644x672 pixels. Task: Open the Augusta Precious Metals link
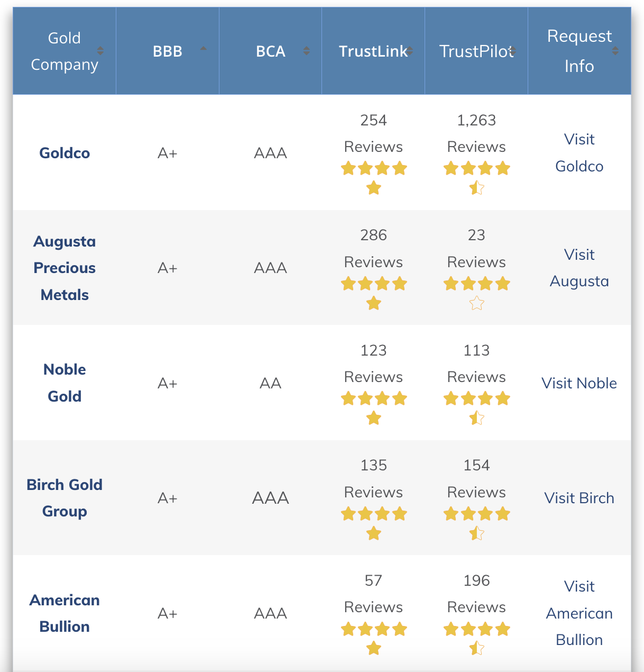coord(65,268)
